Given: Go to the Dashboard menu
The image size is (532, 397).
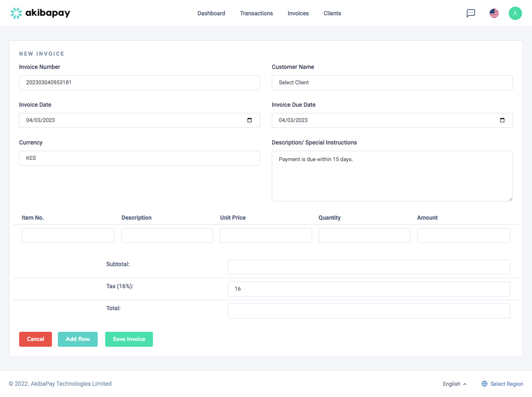Looking at the screenshot, I should coord(211,13).
